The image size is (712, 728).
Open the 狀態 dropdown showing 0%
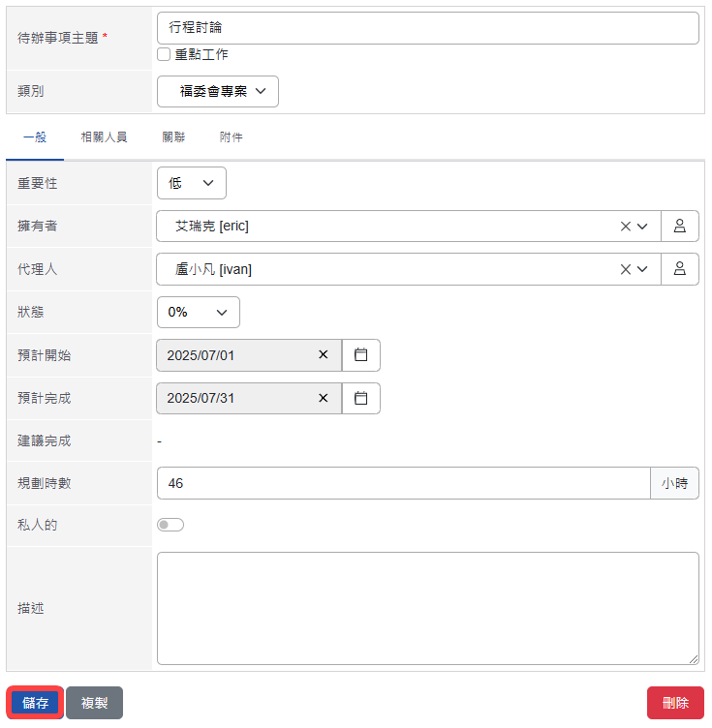click(x=199, y=312)
